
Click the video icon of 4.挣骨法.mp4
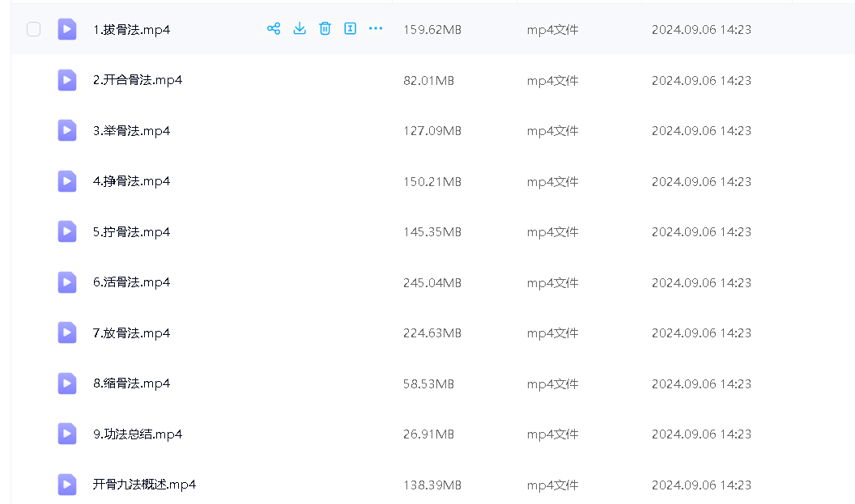pos(67,181)
